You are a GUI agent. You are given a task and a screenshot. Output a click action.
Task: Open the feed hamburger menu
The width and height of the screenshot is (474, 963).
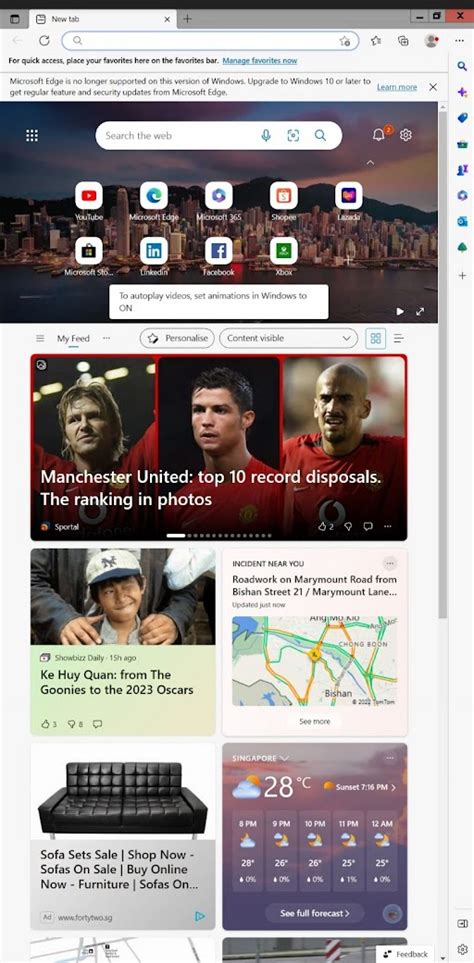tap(40, 338)
